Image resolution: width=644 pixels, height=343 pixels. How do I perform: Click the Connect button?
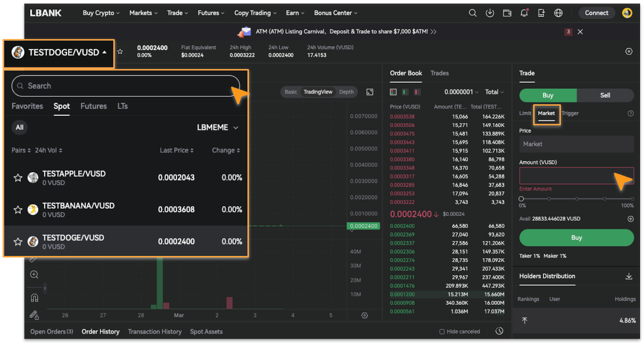pos(597,13)
